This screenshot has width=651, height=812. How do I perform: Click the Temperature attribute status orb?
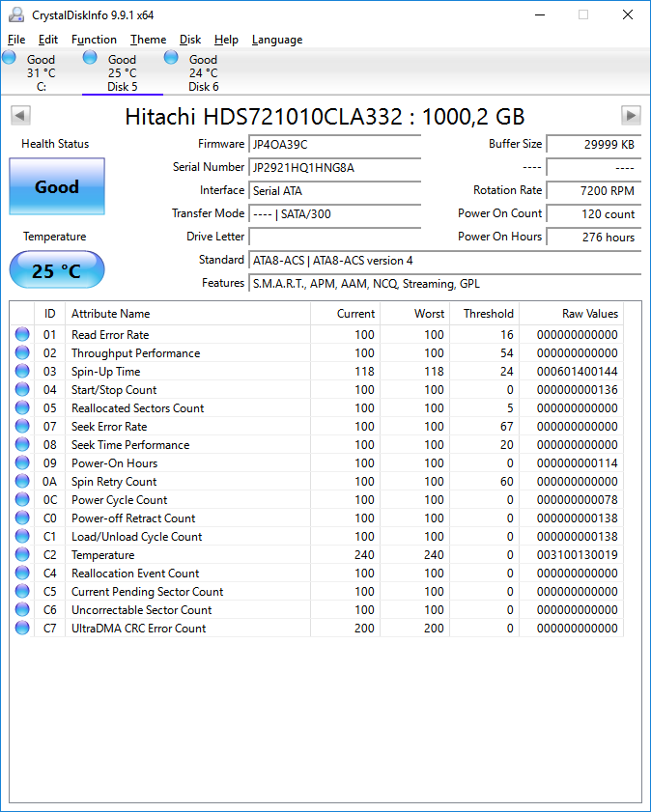(22, 554)
